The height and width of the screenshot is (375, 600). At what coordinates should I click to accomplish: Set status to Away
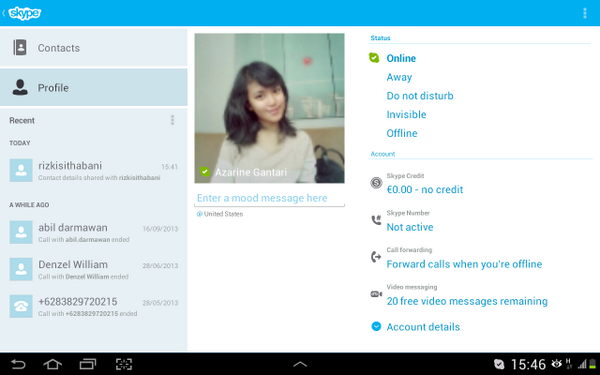pyautogui.click(x=399, y=77)
